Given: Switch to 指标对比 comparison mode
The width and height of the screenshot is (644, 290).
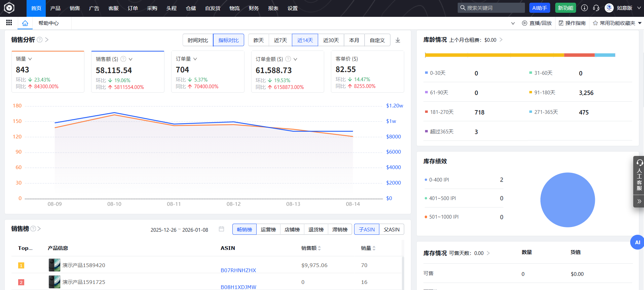Looking at the screenshot, I should [228, 40].
